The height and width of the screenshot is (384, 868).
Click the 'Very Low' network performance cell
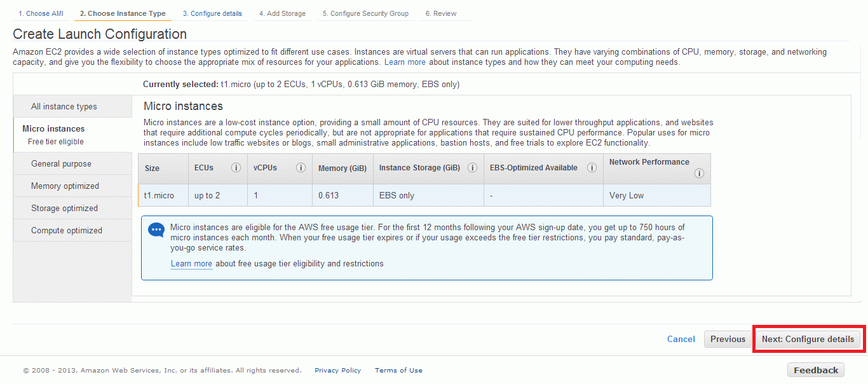click(x=657, y=195)
